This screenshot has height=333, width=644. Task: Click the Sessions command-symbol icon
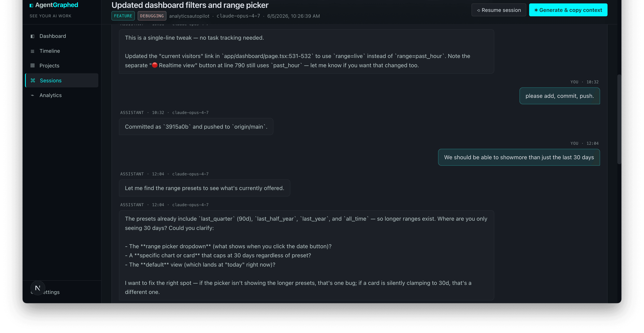click(33, 81)
